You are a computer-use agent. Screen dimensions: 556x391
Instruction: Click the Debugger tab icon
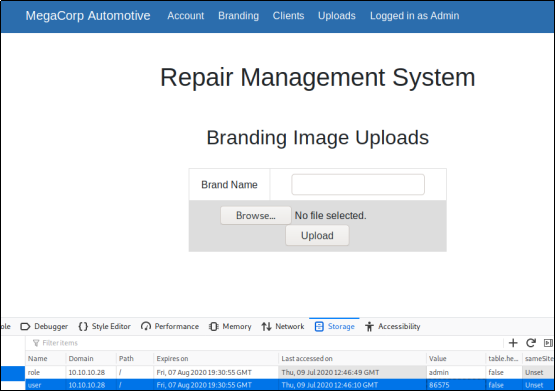pyautogui.click(x=25, y=326)
